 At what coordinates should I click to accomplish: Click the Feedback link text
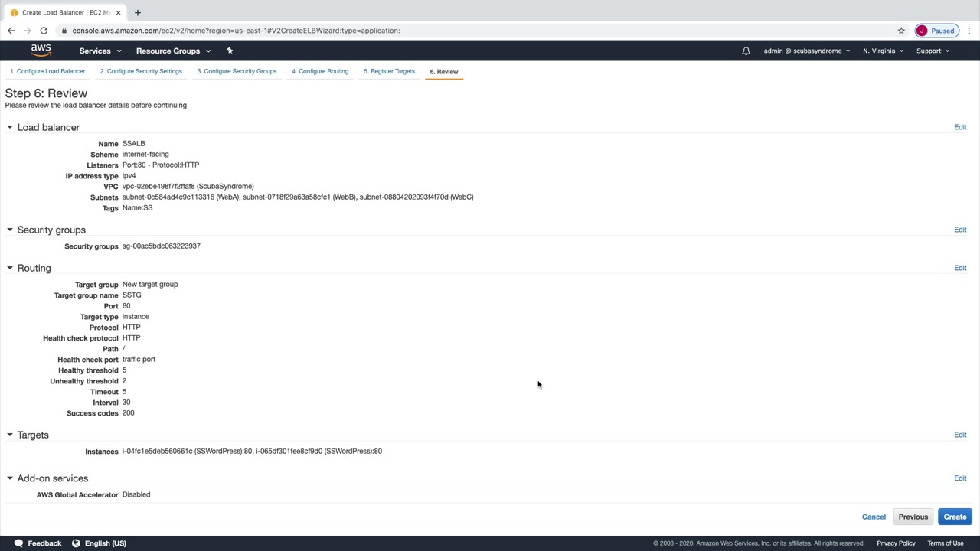44,543
